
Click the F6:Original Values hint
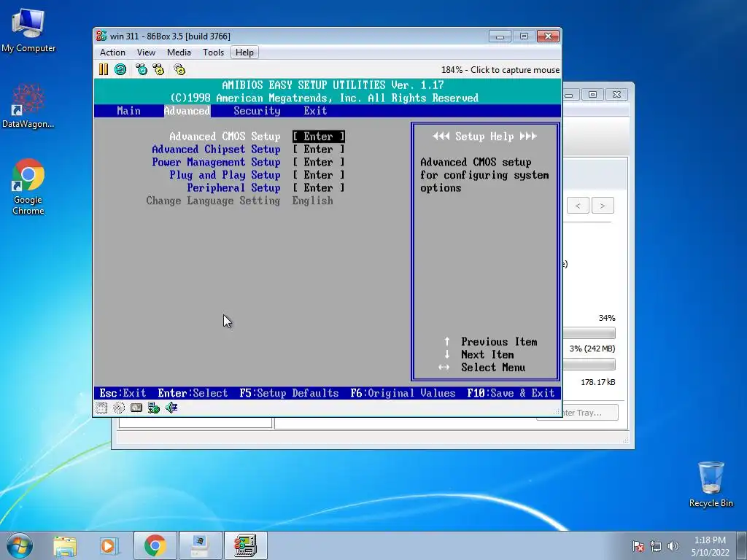pyautogui.click(x=403, y=393)
